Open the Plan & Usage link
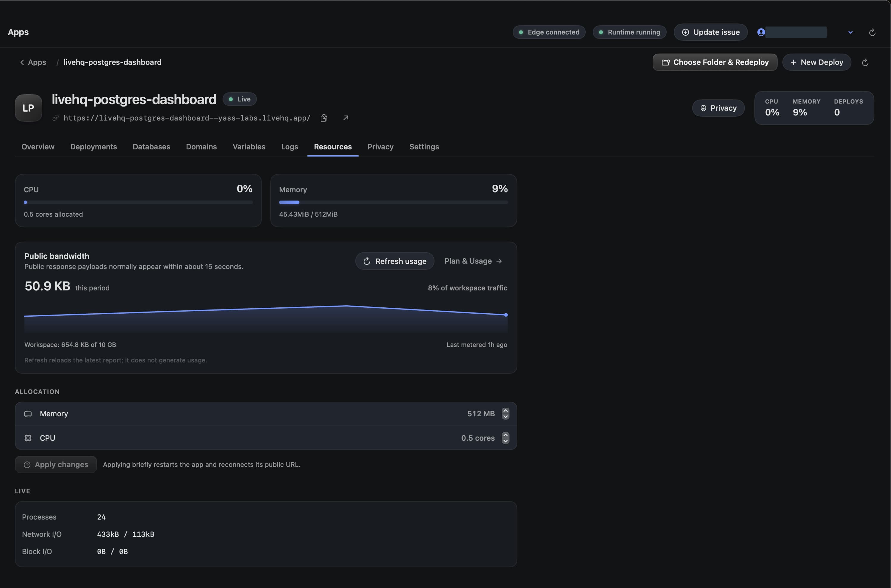 [x=473, y=261]
